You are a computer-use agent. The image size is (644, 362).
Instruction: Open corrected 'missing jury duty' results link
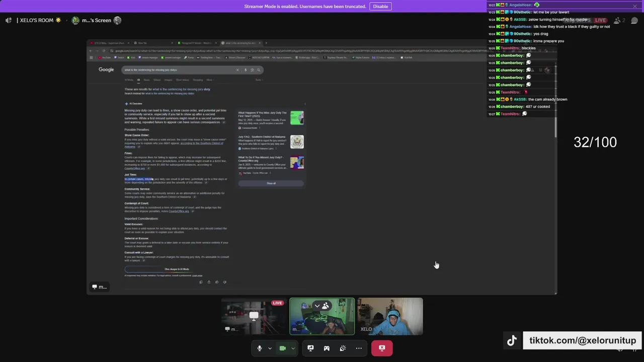[181, 89]
